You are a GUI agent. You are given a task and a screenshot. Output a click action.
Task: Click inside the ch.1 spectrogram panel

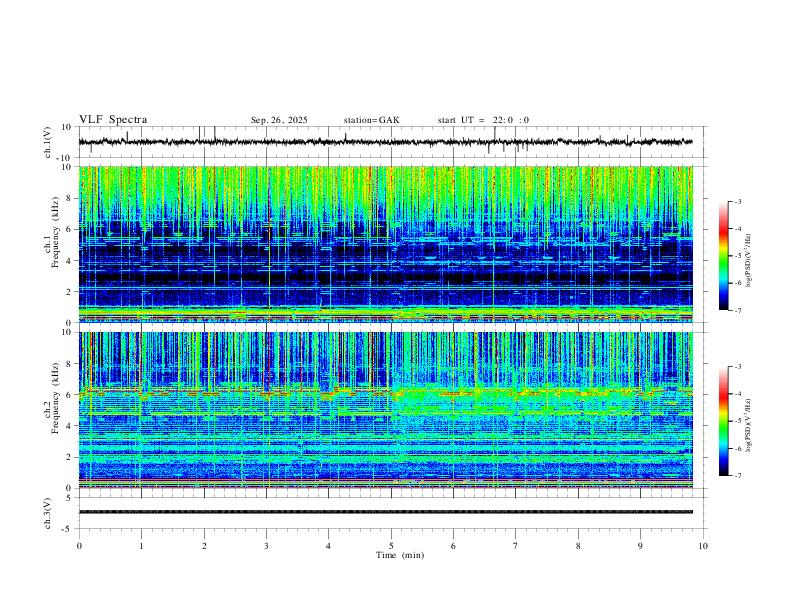point(385,244)
